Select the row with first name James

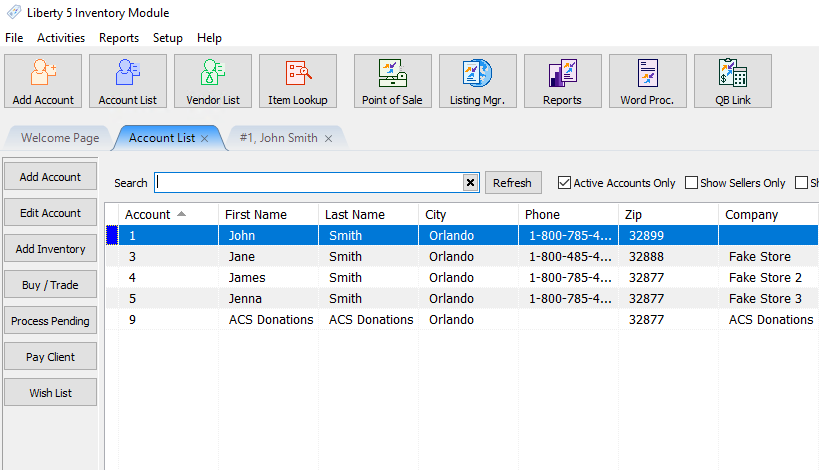[x=462, y=277]
